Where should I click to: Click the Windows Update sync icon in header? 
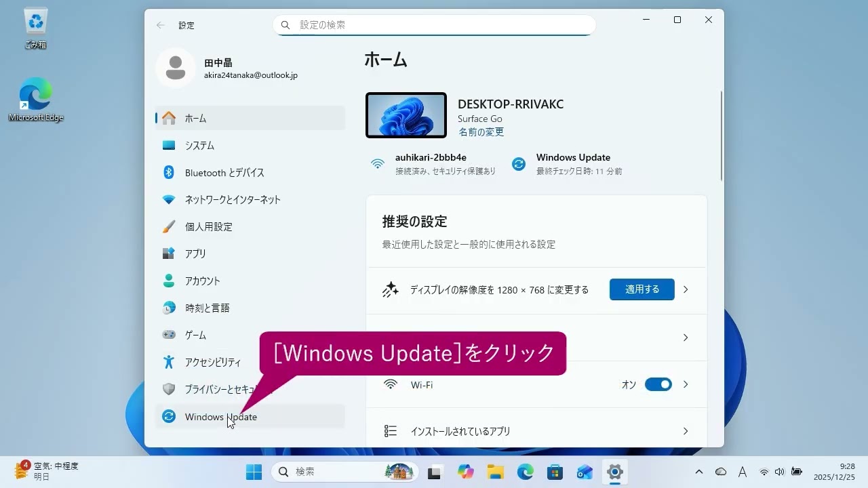[x=519, y=164]
